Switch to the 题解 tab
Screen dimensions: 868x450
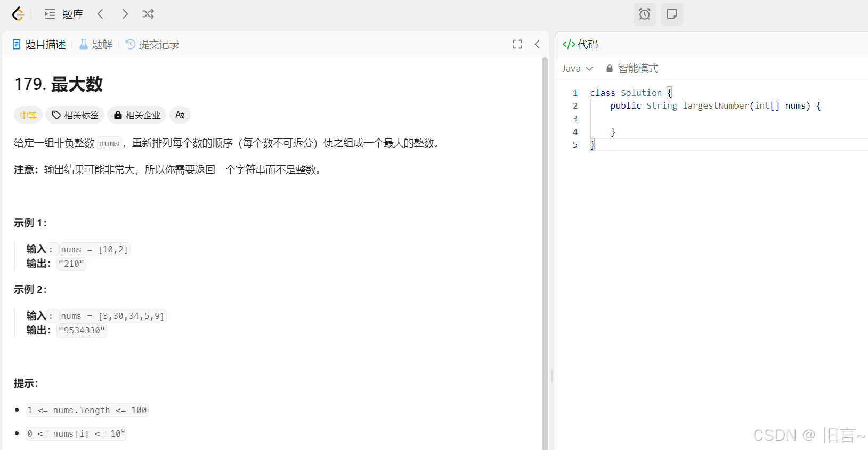96,44
